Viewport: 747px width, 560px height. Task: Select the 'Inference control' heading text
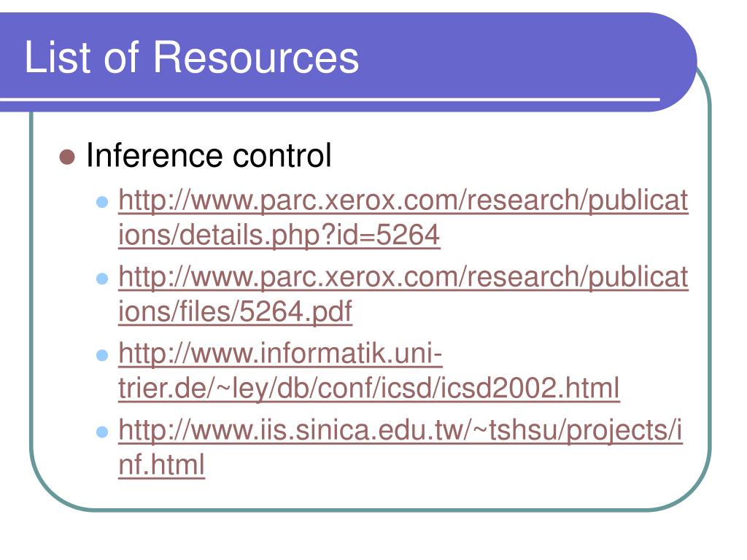click(209, 155)
